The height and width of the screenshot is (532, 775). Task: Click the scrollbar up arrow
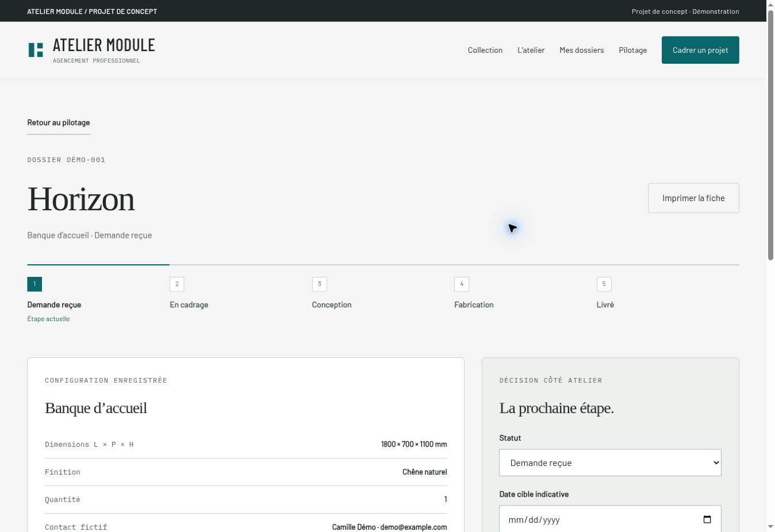tap(770, 5)
